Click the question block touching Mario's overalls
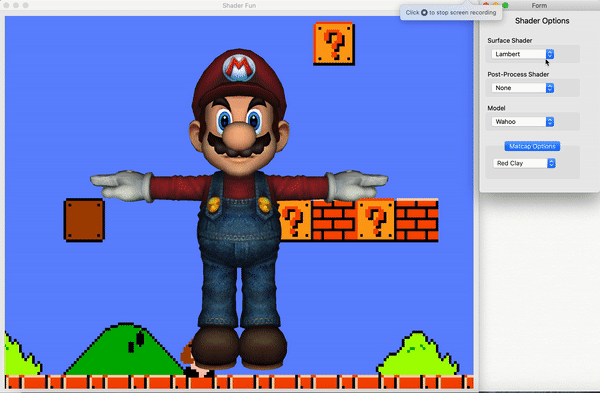The image size is (600, 393). point(295,221)
